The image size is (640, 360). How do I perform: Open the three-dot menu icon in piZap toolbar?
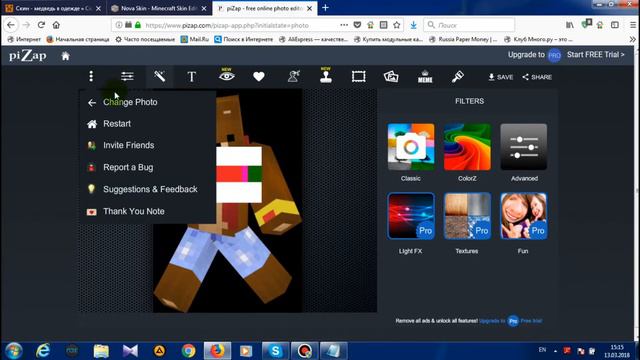tap(91, 76)
